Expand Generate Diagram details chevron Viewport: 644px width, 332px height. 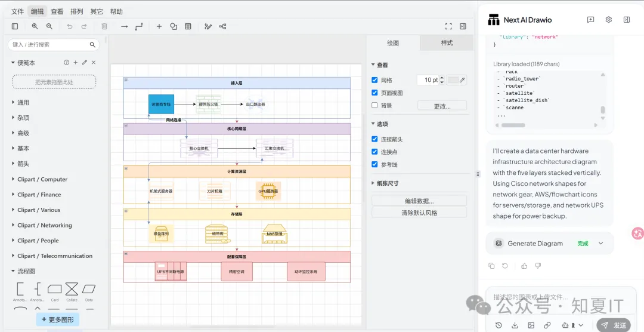point(601,244)
